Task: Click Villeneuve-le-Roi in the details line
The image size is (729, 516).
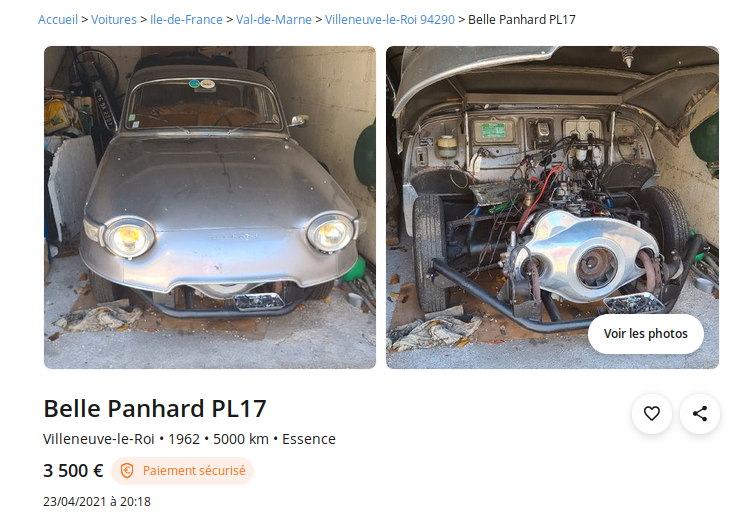Action: click(x=99, y=439)
